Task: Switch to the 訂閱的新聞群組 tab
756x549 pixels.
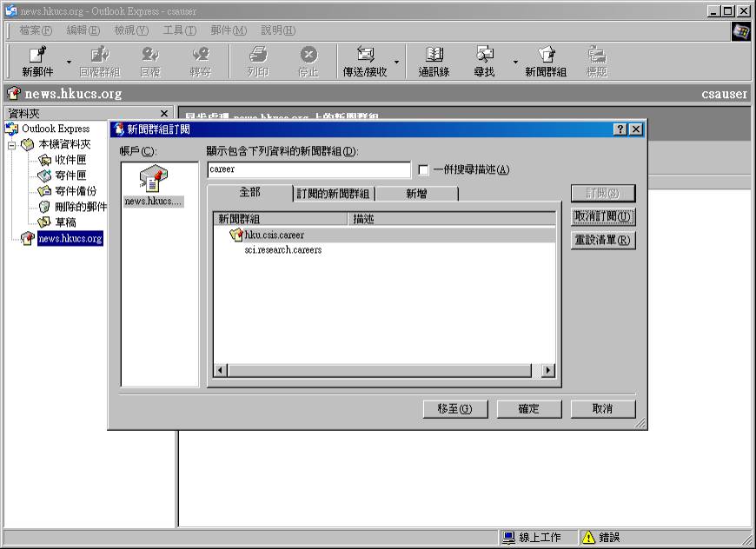Action: click(x=333, y=194)
